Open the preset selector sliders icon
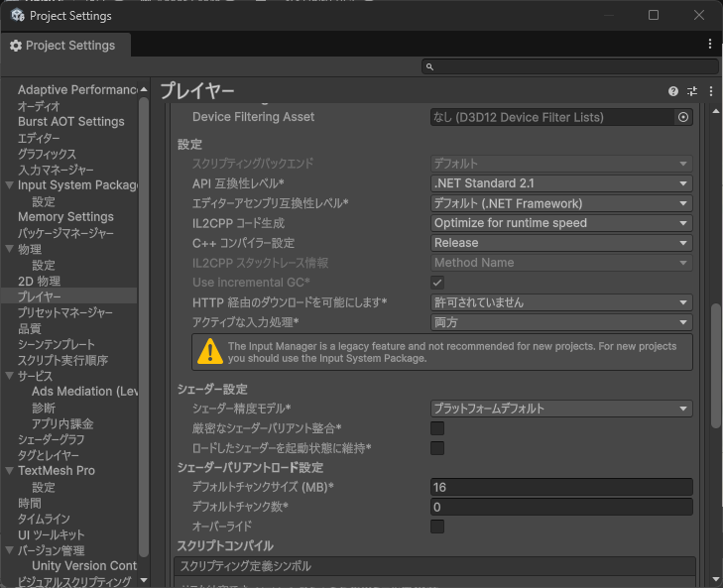This screenshot has width=723, height=588. tap(691, 91)
